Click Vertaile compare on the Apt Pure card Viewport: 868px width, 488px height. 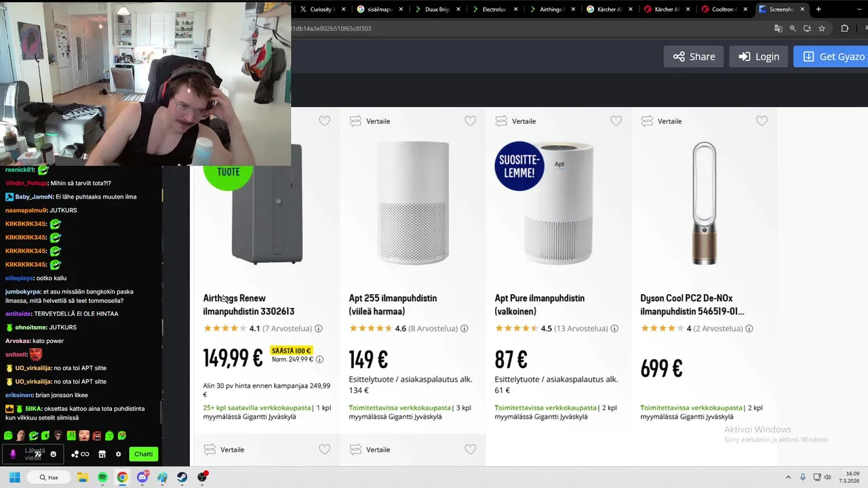[516, 121]
